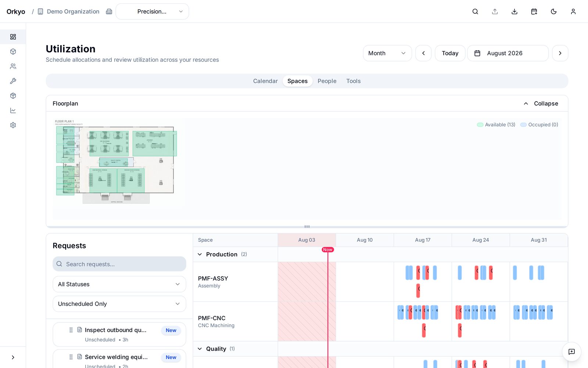Switch to the Tools tab
This screenshot has height=368, width=588.
pos(353,81)
